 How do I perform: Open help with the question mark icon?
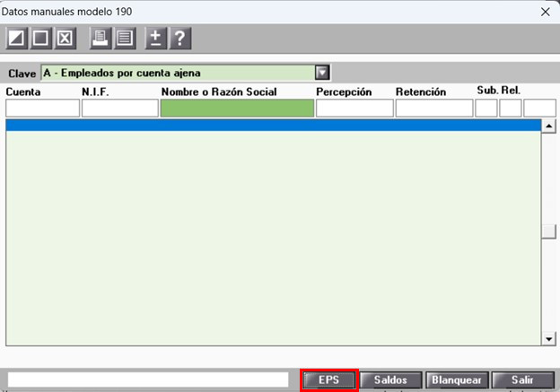click(x=180, y=38)
